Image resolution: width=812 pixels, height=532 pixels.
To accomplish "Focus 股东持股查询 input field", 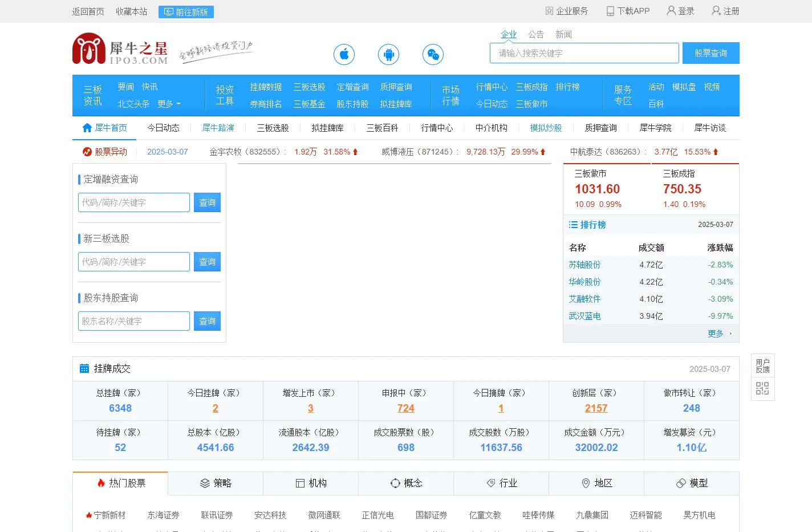I will tap(134, 321).
